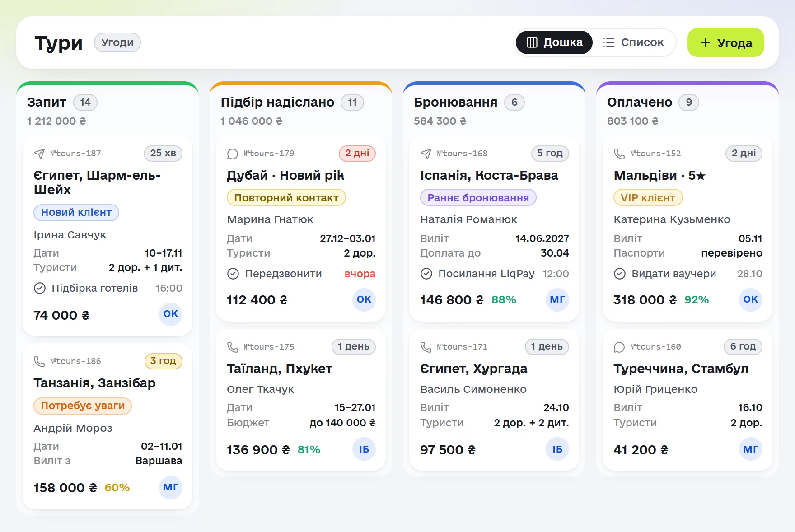The height and width of the screenshot is (532, 795).
Task: Click the МГ avatar on Танзанія Занзібар card
Action: (x=171, y=488)
